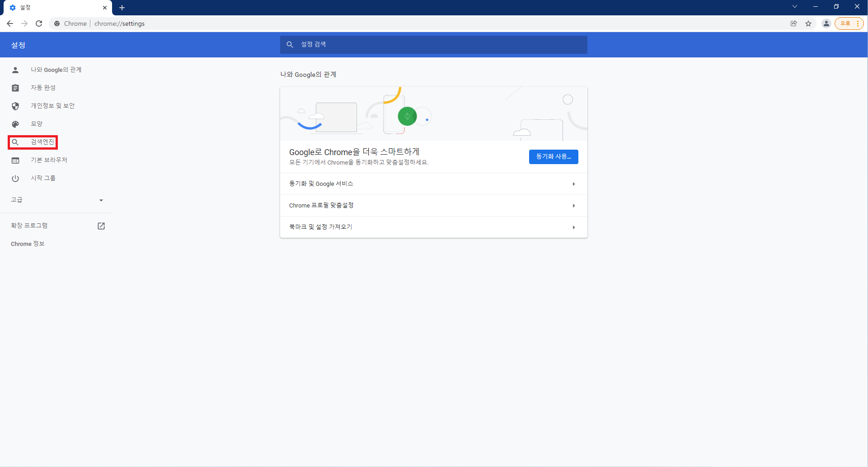Screen dimensions: 868x467
Task: Open the Chrome menu with 오류 badge
Action: coord(849,24)
